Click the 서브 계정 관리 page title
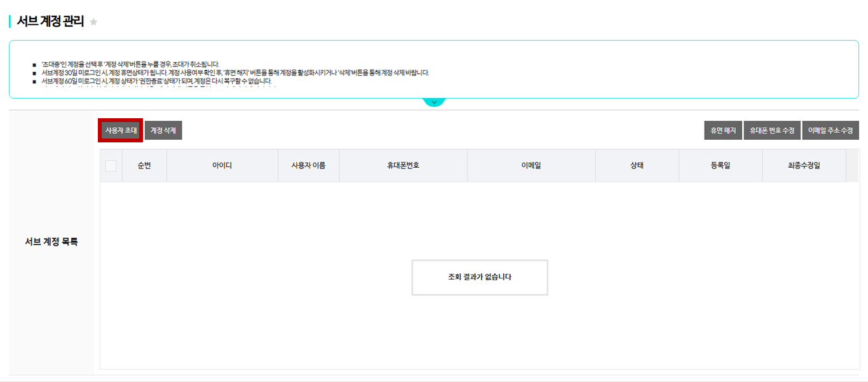The image size is (868, 382). (x=50, y=22)
